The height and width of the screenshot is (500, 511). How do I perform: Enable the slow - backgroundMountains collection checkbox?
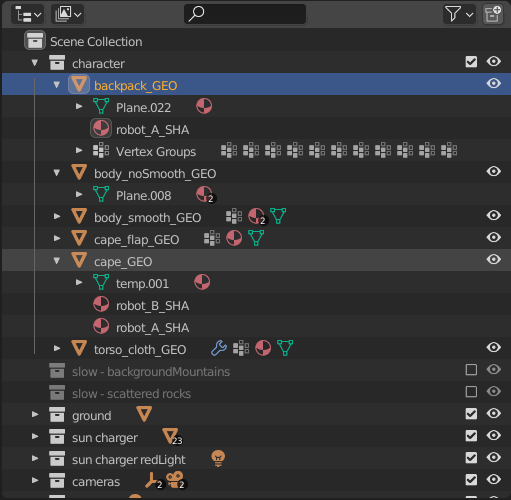(x=471, y=370)
